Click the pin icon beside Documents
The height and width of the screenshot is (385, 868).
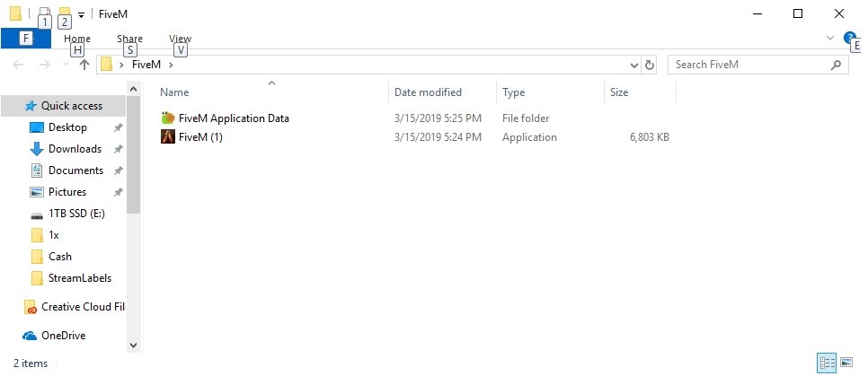tap(118, 171)
